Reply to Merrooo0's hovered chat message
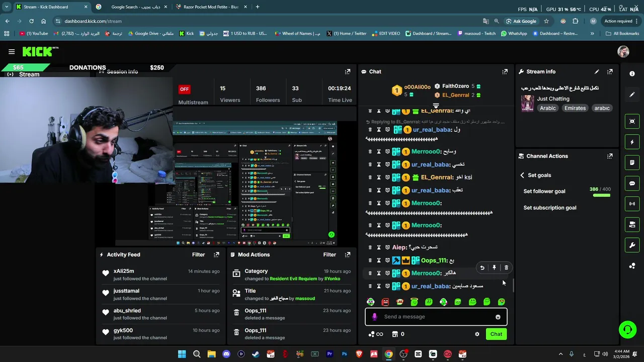 click(x=482, y=268)
